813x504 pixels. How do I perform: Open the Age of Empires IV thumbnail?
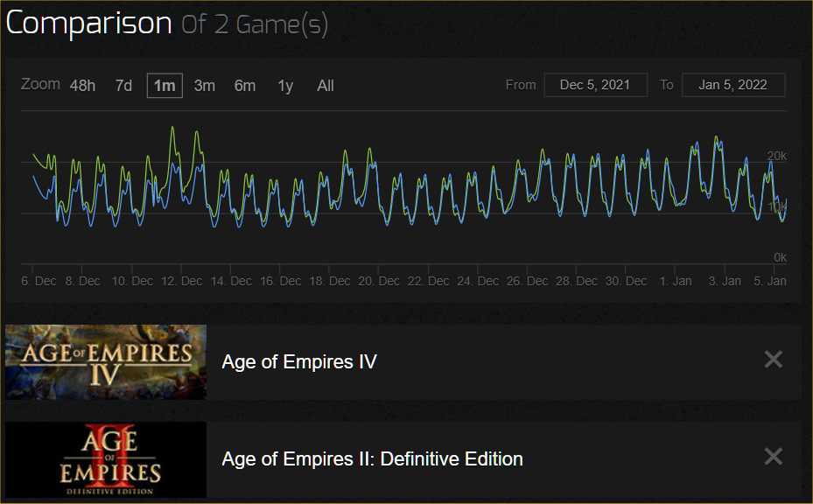coord(106,362)
